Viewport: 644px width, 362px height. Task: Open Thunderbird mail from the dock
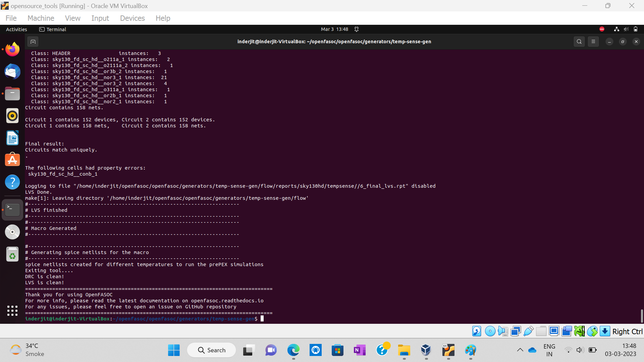click(x=12, y=72)
